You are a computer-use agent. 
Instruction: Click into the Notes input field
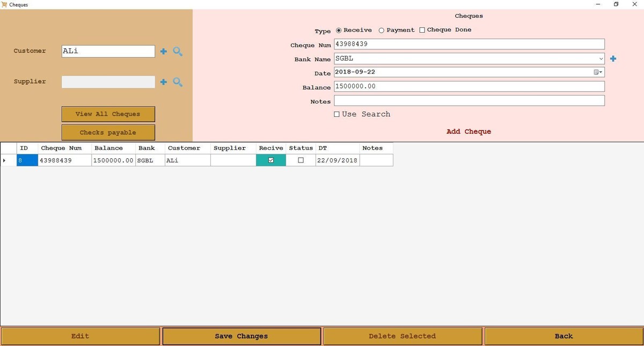pyautogui.click(x=469, y=101)
